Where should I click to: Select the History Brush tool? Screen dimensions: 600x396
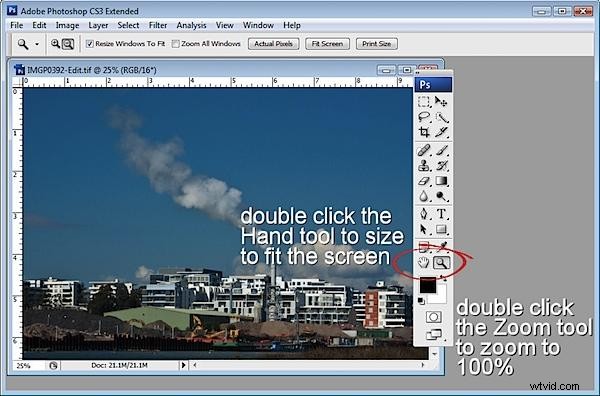tap(441, 166)
